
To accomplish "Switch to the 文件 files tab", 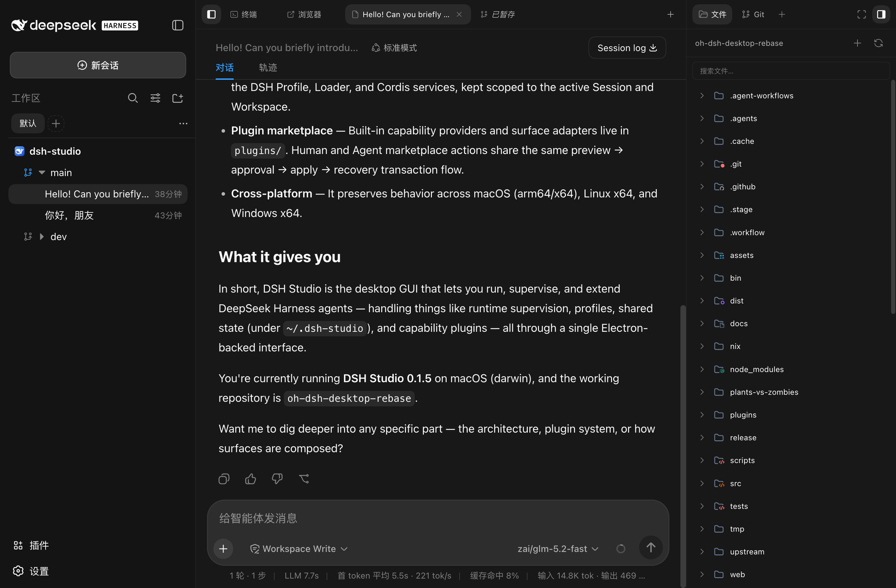I will coord(712,14).
